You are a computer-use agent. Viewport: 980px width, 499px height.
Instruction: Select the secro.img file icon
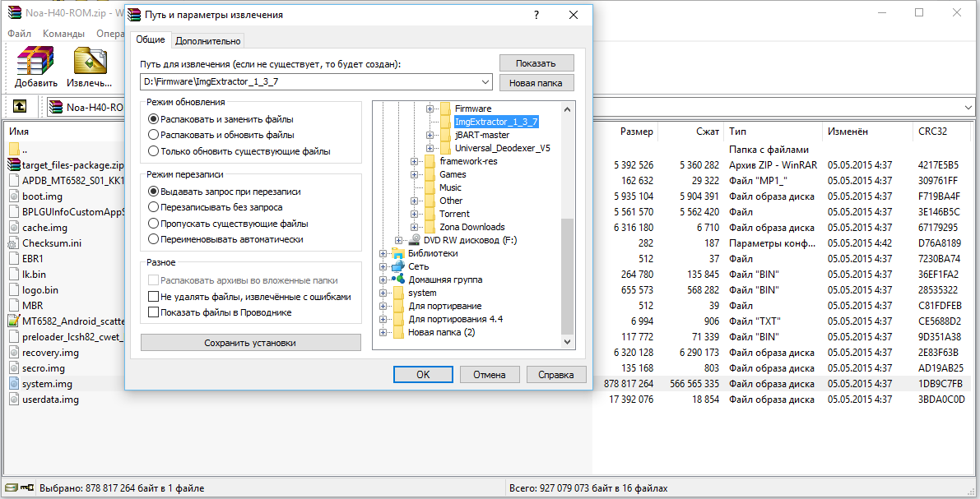[x=14, y=367]
